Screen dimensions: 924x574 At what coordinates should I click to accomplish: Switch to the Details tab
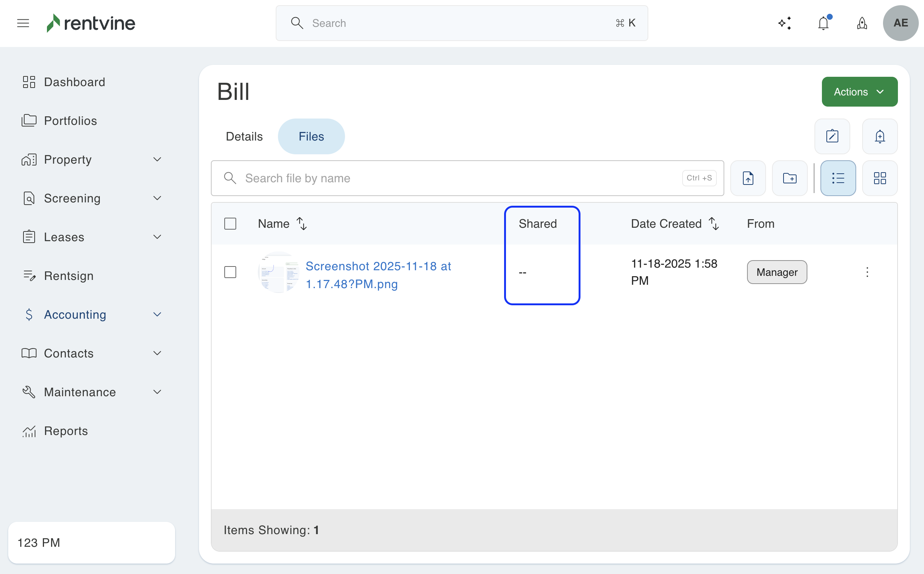[x=244, y=136]
